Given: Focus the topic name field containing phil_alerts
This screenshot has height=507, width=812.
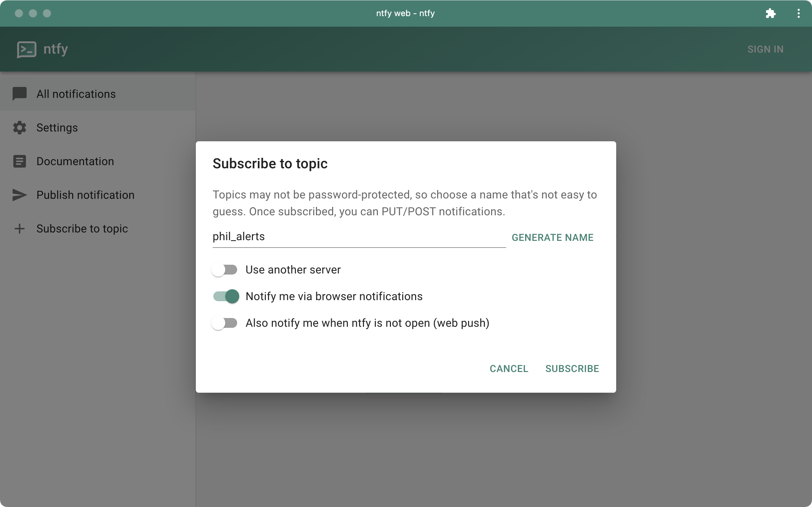Looking at the screenshot, I should (359, 237).
